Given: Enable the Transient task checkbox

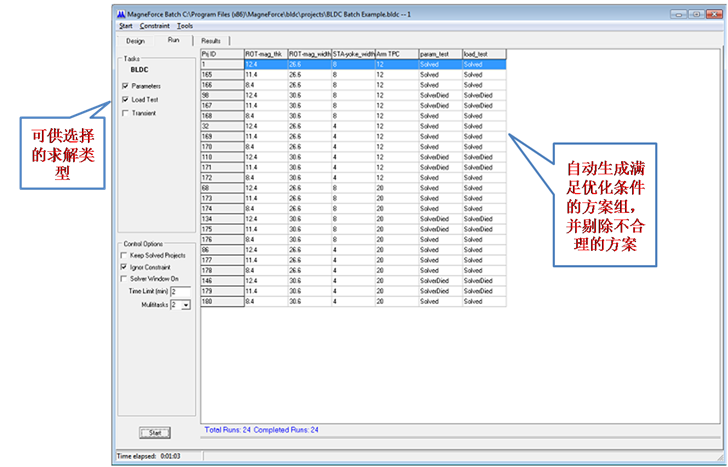Looking at the screenshot, I should click(x=124, y=113).
